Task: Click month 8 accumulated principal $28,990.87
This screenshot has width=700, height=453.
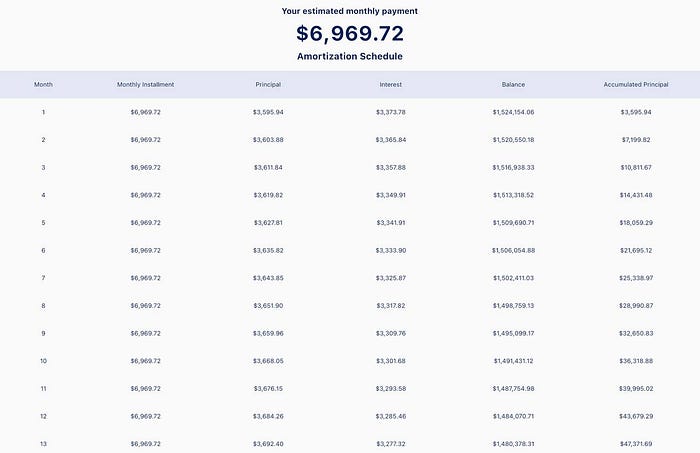Action: [636, 306]
